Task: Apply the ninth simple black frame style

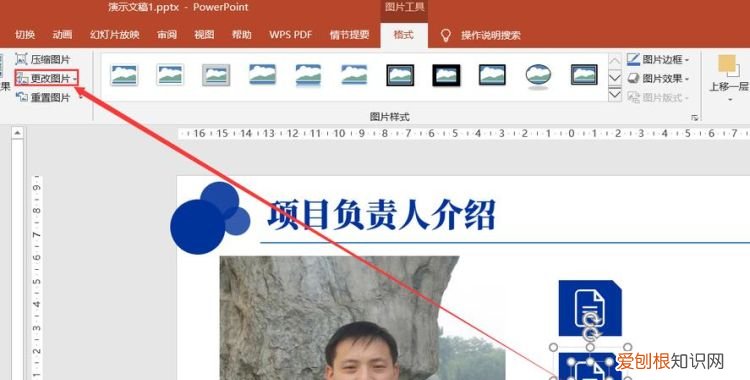Action: (492, 75)
